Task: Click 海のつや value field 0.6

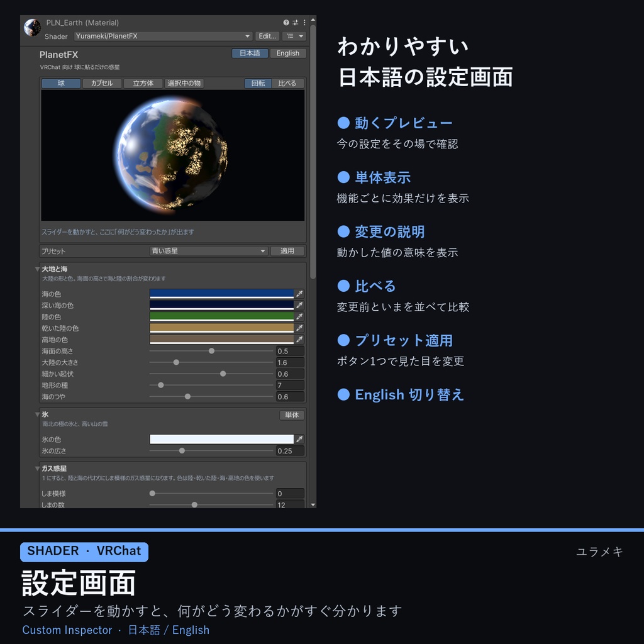Action: coord(290,397)
